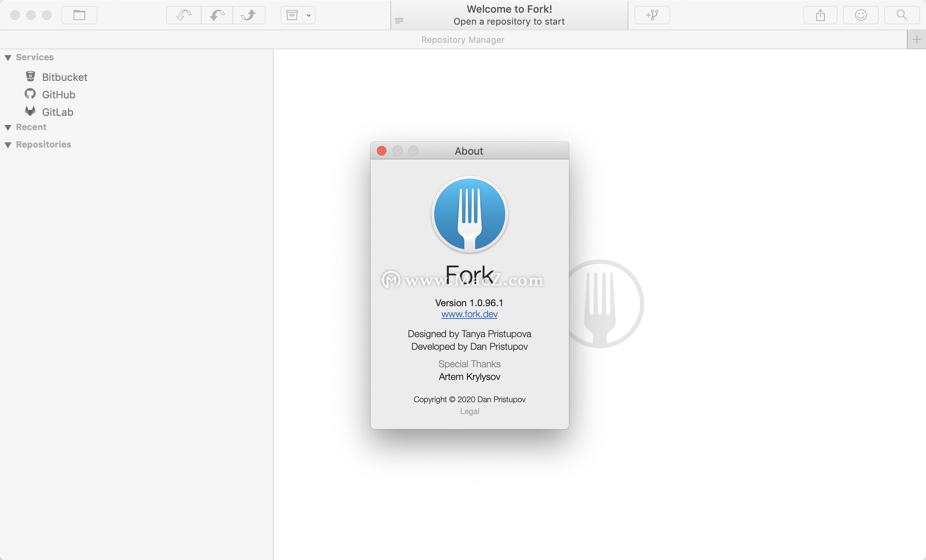Click the Version 1.0.96.1 text

click(x=469, y=303)
